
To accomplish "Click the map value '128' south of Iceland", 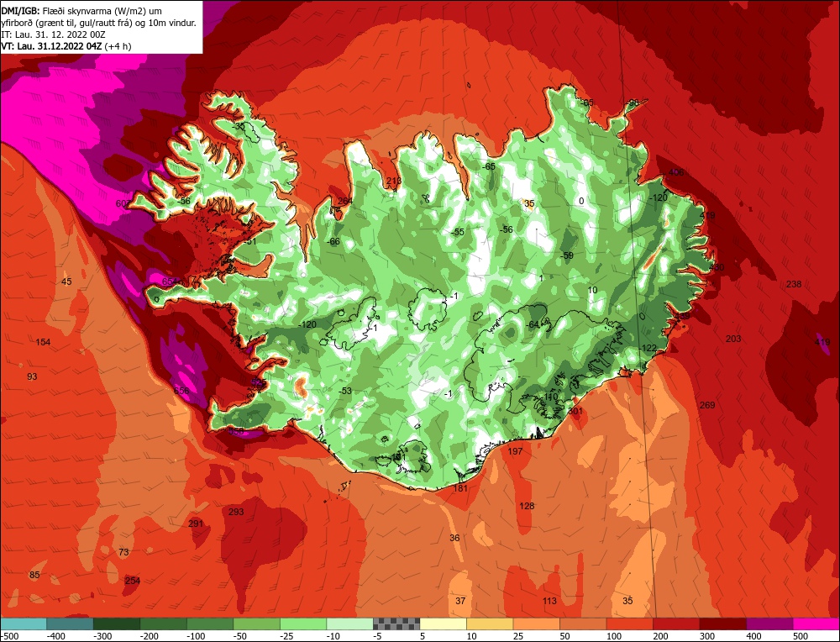I will click(x=528, y=505).
